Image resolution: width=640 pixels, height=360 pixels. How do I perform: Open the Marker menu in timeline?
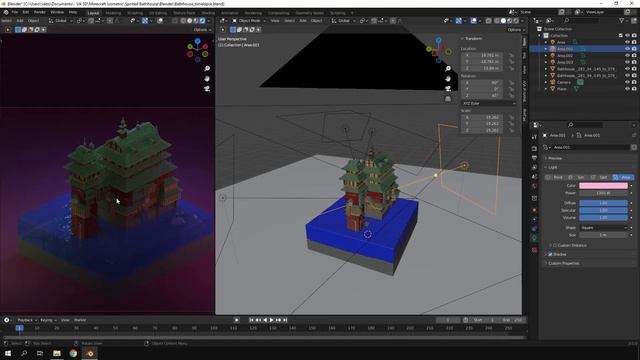(x=80, y=320)
